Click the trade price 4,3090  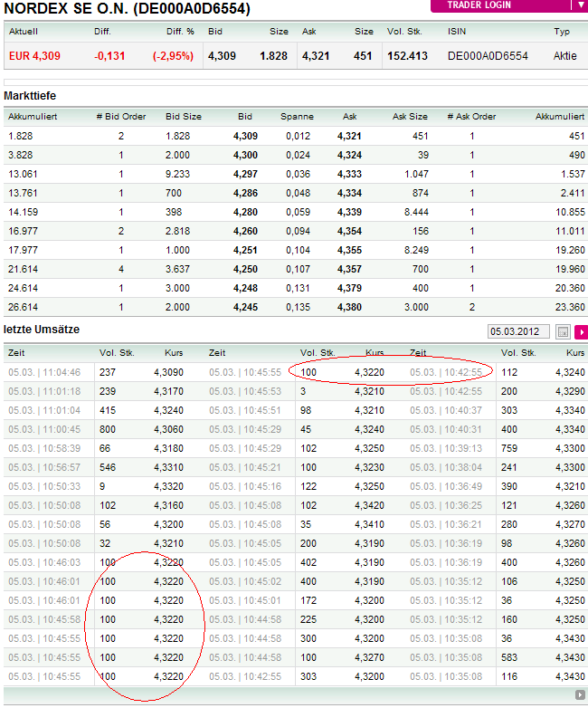click(x=169, y=372)
